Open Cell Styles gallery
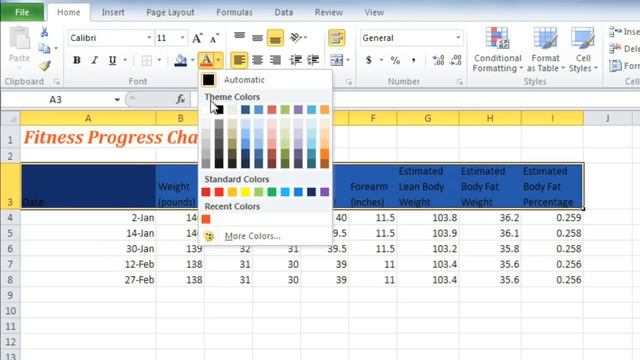The width and height of the screenshot is (640, 360). click(x=583, y=50)
